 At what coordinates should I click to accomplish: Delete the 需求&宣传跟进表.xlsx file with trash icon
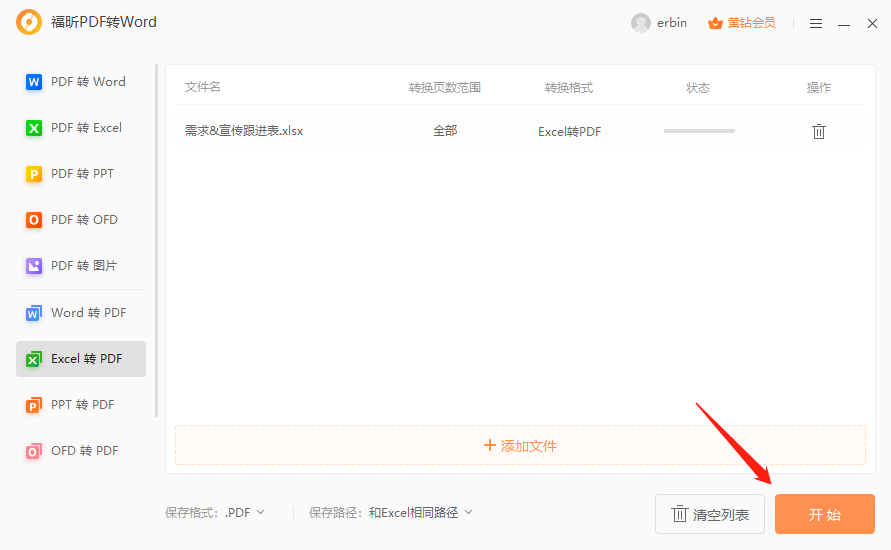click(x=819, y=131)
